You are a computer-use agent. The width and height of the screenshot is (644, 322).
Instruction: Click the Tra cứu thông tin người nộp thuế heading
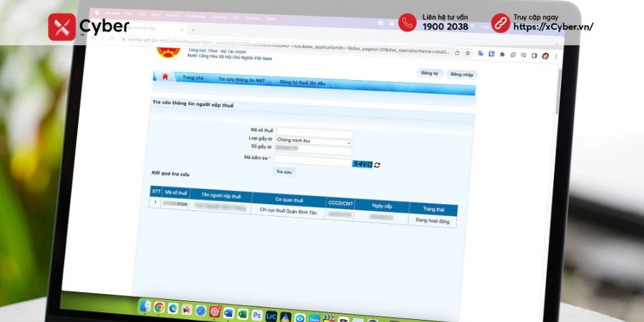pyautogui.click(x=193, y=104)
